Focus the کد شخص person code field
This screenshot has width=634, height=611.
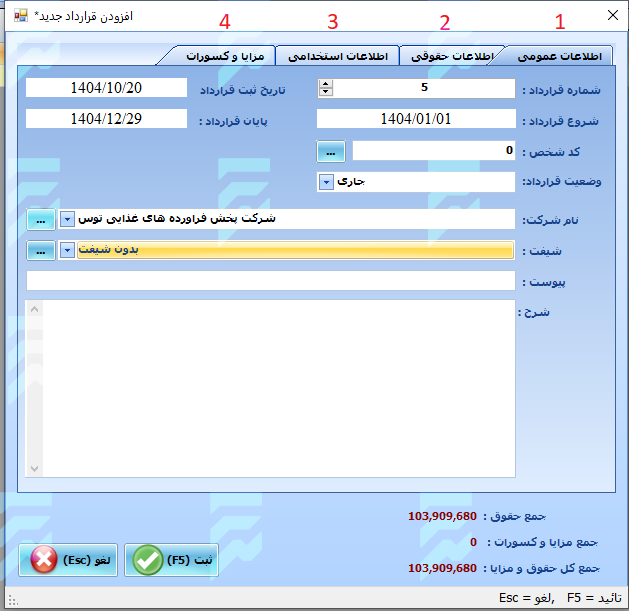434,151
